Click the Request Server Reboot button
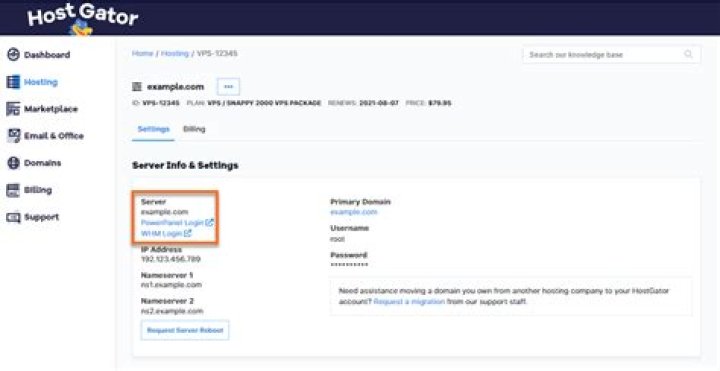Viewport: 720px width, 371px height. pos(185,330)
